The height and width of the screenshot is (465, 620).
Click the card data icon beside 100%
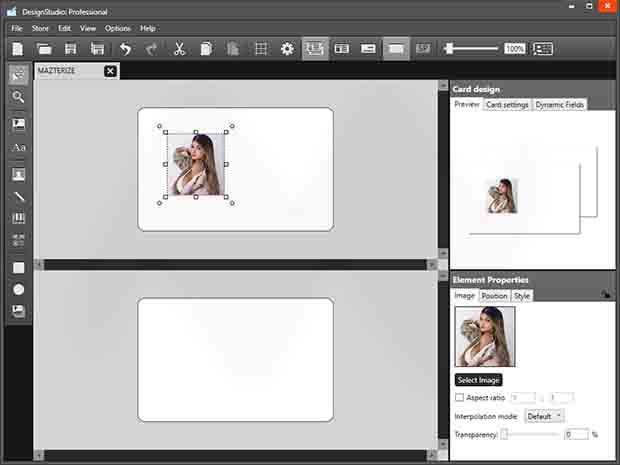(x=543, y=49)
